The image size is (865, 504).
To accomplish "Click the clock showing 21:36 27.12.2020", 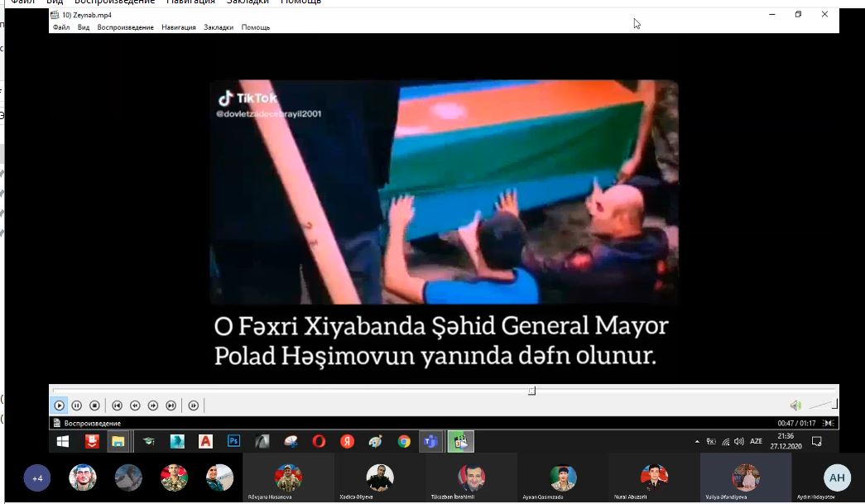I will point(786,441).
